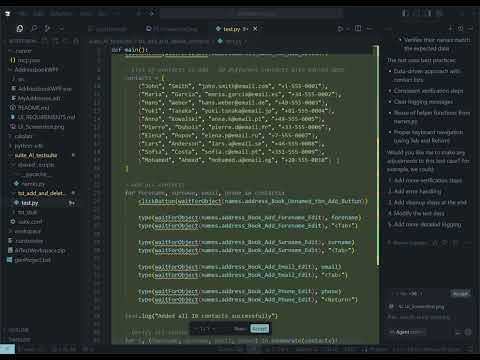Go forward with the title bar arrow
The image size is (480, 360).
152,13
